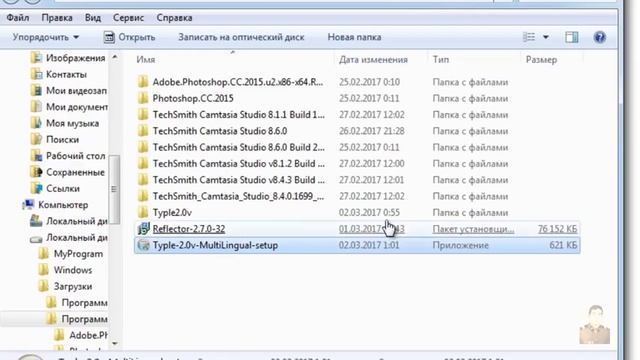Viewport: 640px width, 360px height.
Task: Click the Typle-2.0v-MultiLingual-setup application icon
Action: point(143,245)
